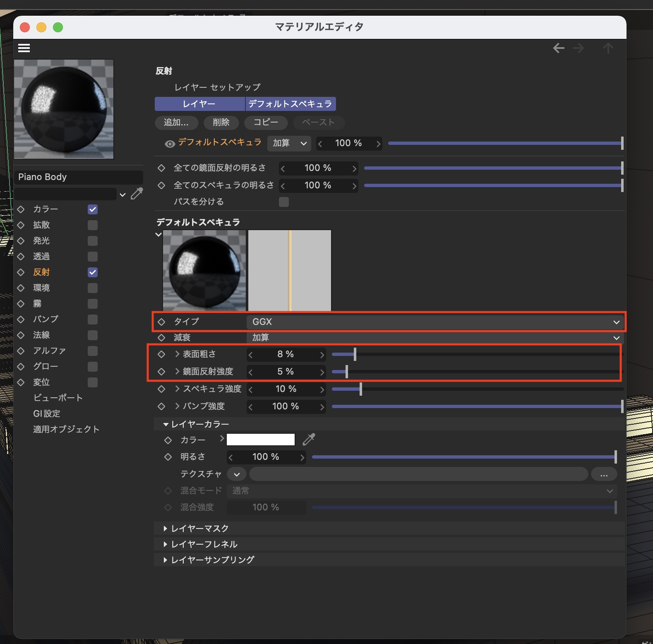Open the タイプ GGX dropdown
Screen dimensions: 653x644
tap(435, 322)
